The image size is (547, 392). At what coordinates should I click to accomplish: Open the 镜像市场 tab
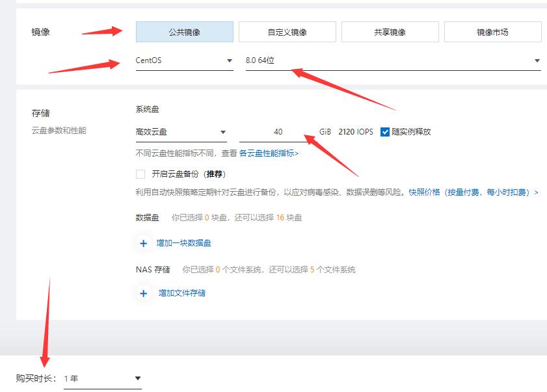[x=492, y=31]
